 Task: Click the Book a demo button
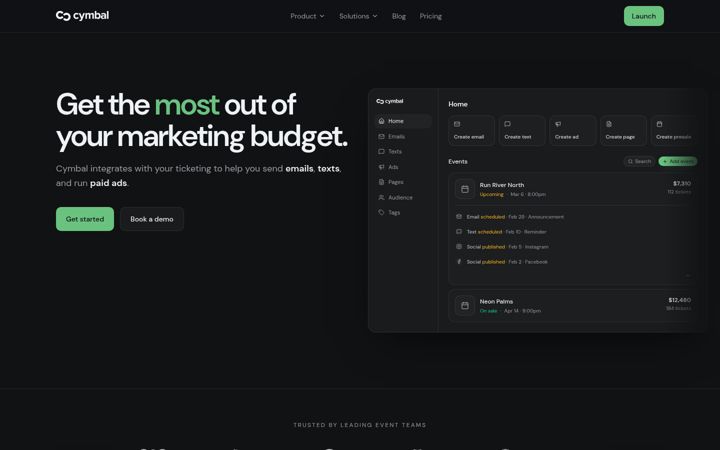pos(152,219)
